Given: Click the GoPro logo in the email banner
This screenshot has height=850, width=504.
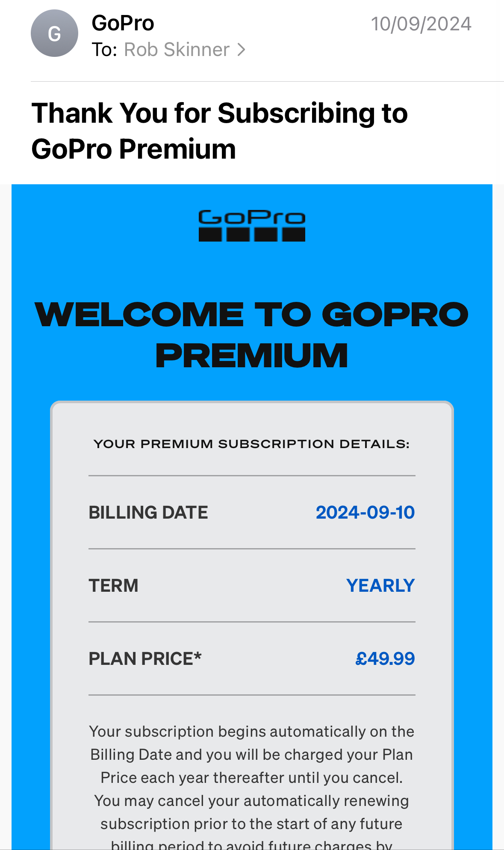Looking at the screenshot, I should click(x=252, y=226).
